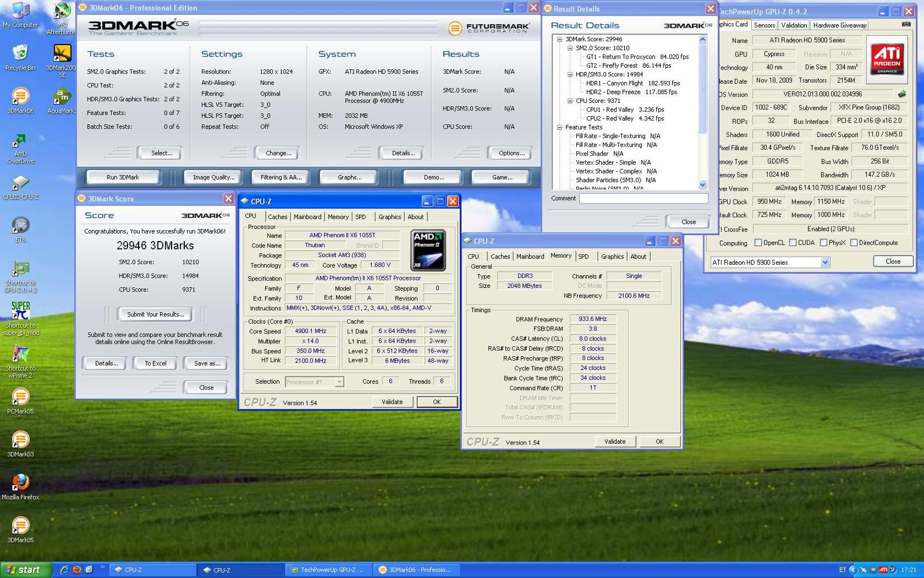The image size is (924, 578).
Task: Open the Validation tab in GPU-Z
Action: point(794,25)
